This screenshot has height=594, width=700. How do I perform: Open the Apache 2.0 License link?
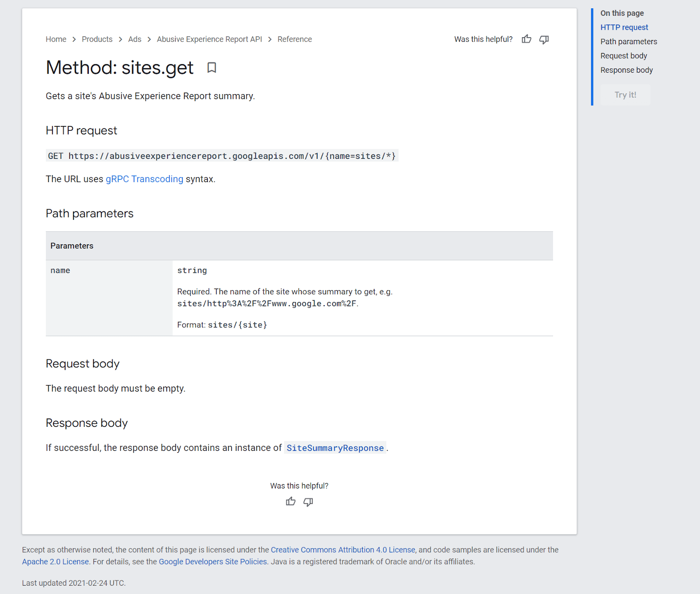tap(55, 562)
